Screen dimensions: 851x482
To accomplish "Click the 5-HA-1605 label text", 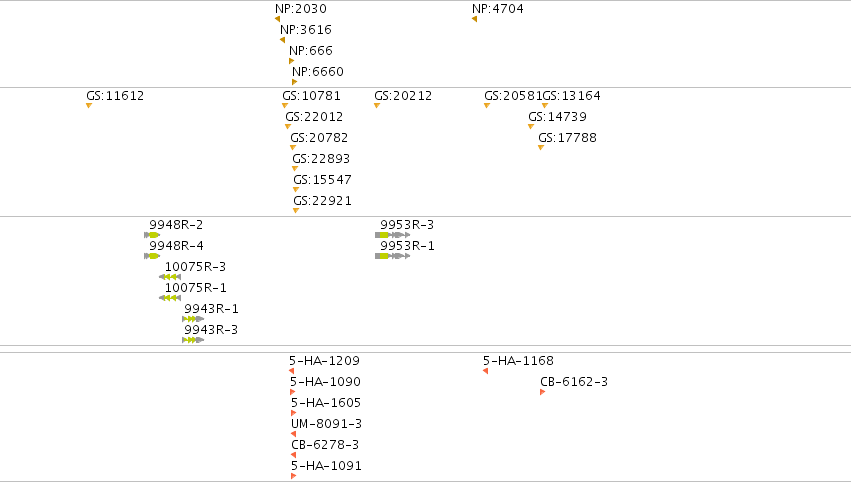I will click(326, 403).
